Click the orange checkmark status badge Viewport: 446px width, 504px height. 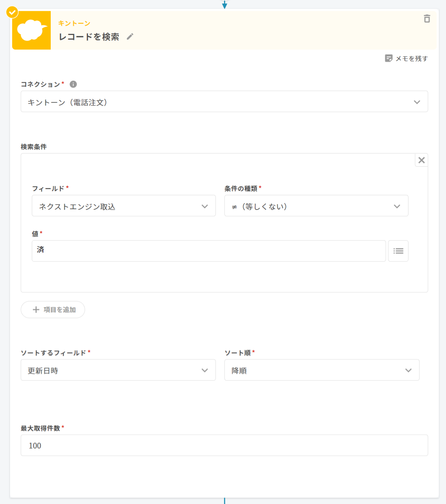click(12, 12)
